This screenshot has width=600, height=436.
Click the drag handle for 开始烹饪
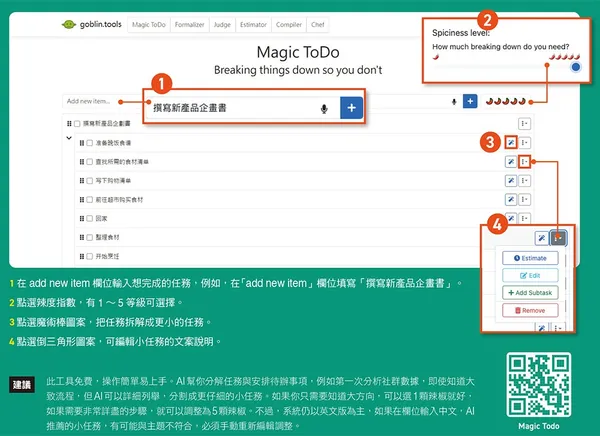[x=82, y=256]
